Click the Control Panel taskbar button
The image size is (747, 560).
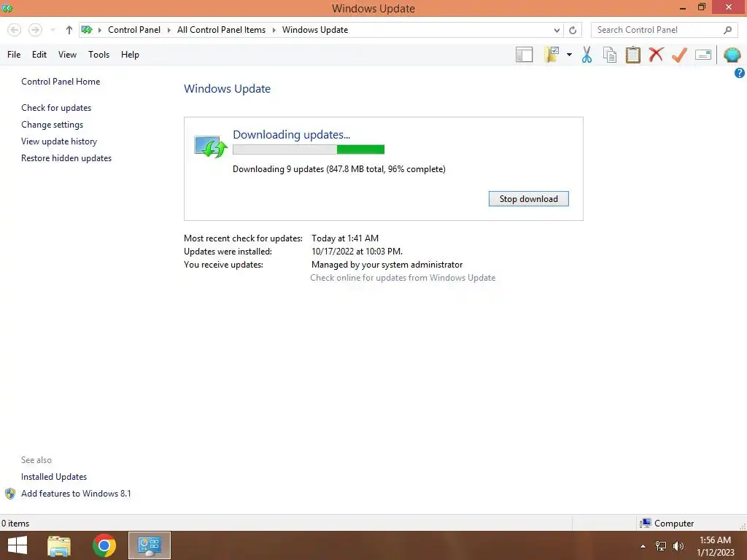150,545
